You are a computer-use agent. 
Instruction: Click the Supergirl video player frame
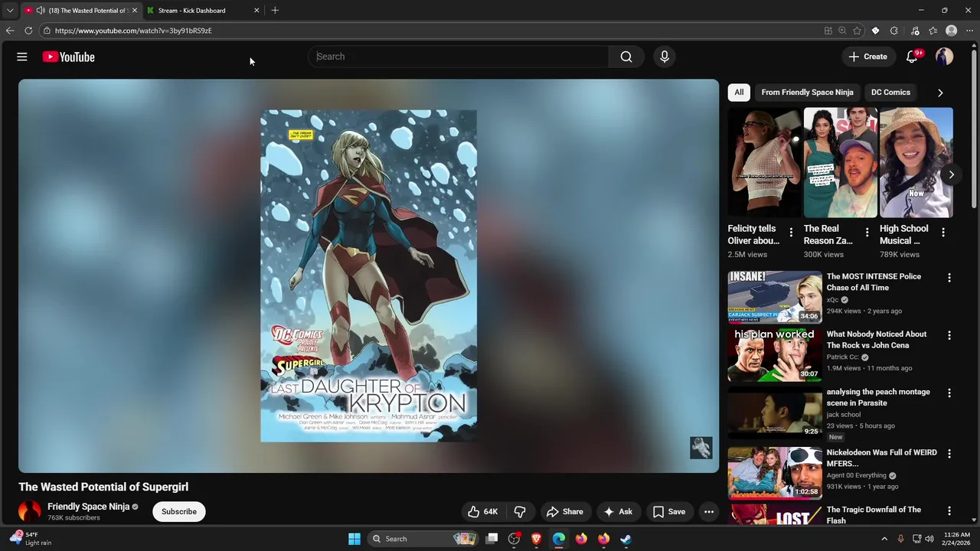pyautogui.click(x=368, y=275)
